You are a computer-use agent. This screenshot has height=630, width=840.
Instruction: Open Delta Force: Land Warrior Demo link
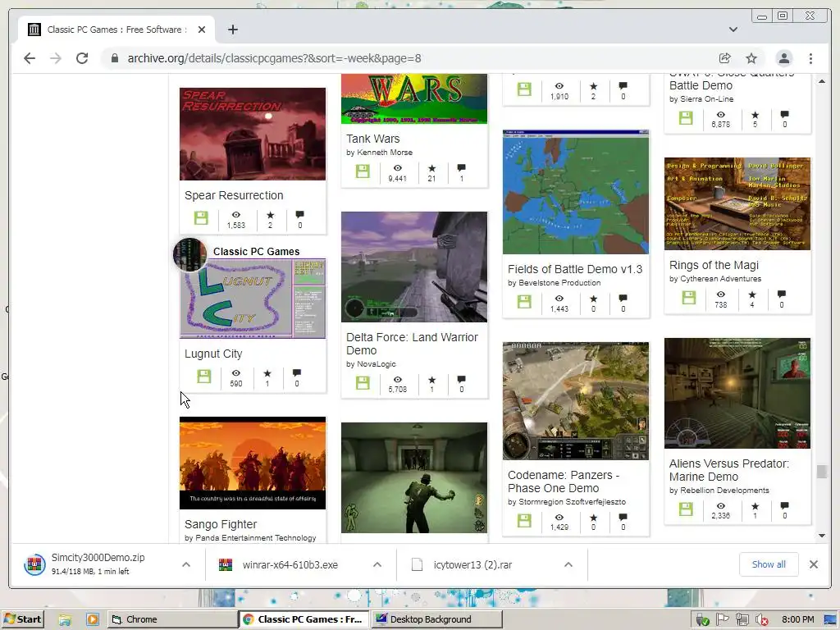[412, 344]
